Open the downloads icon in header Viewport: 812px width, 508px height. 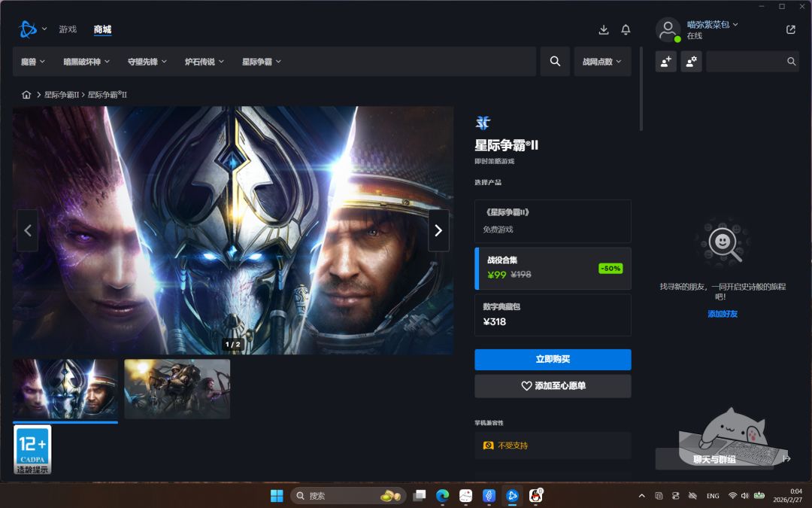(603, 29)
